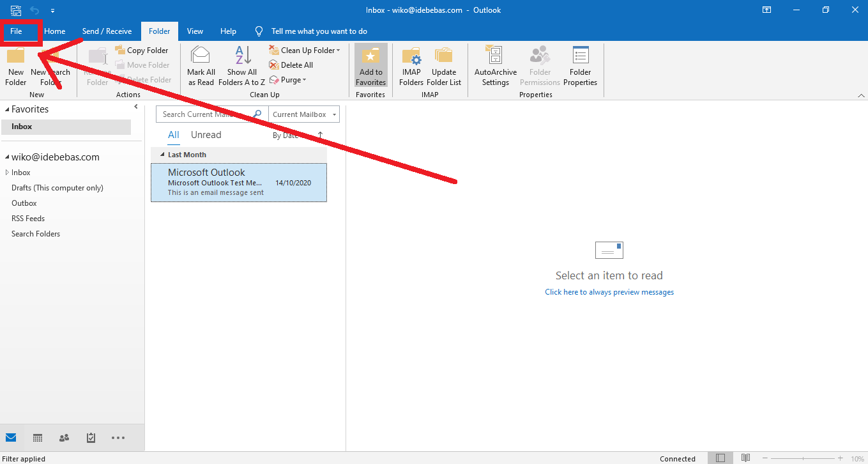Viewport: 868px width, 464px height.
Task: Open IMAP Folders settings
Action: pos(411,66)
